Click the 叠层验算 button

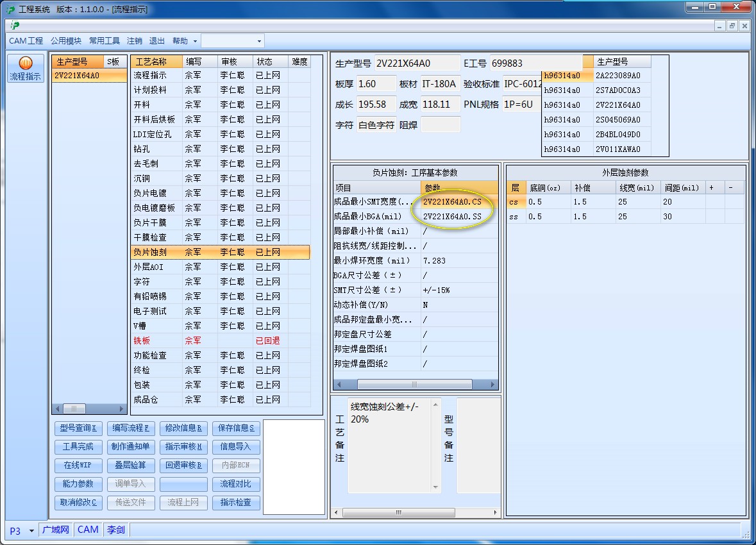tap(131, 465)
